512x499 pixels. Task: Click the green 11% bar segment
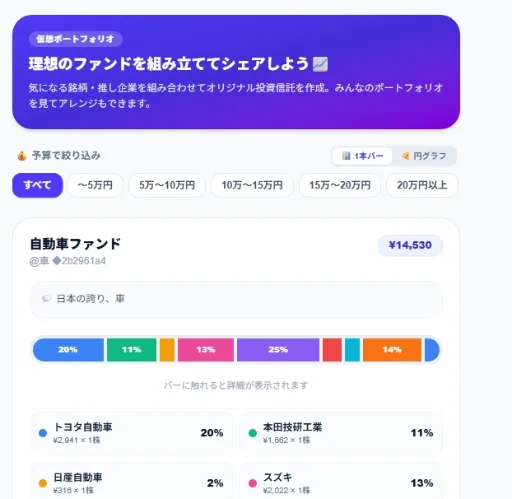click(x=131, y=350)
